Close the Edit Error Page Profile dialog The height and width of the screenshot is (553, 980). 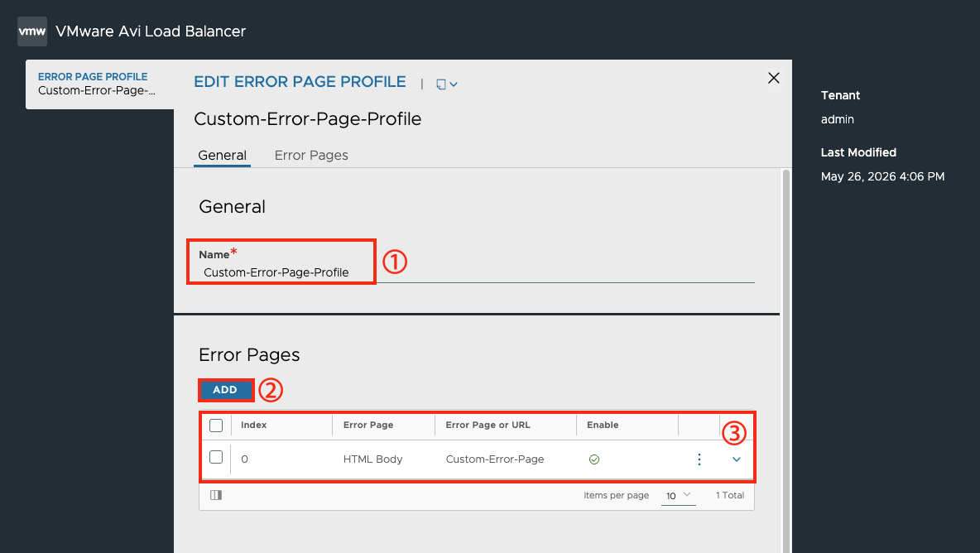tap(774, 78)
